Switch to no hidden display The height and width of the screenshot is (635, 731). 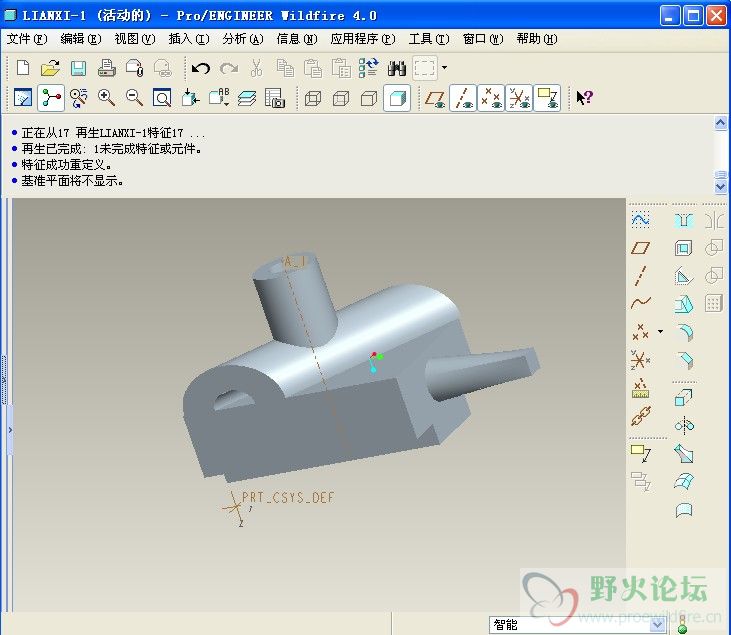click(x=369, y=98)
